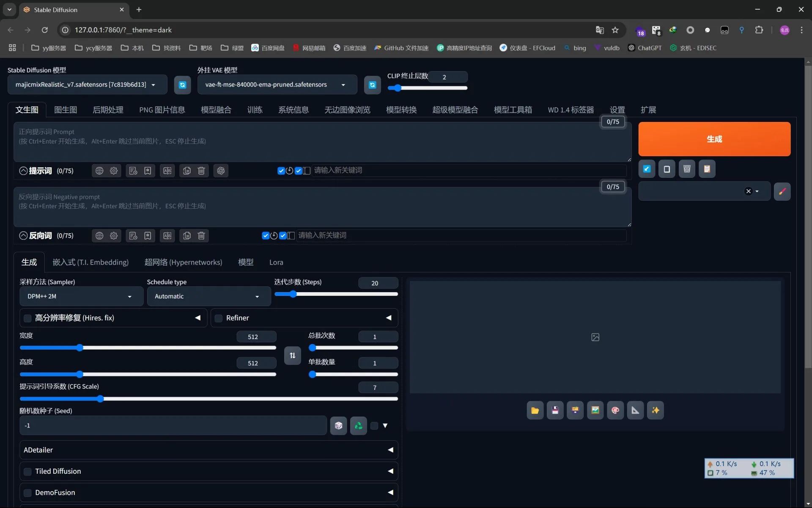Screen dimensions: 812x508
Task: Expand the ADetailer section
Action: pyautogui.click(x=208, y=450)
